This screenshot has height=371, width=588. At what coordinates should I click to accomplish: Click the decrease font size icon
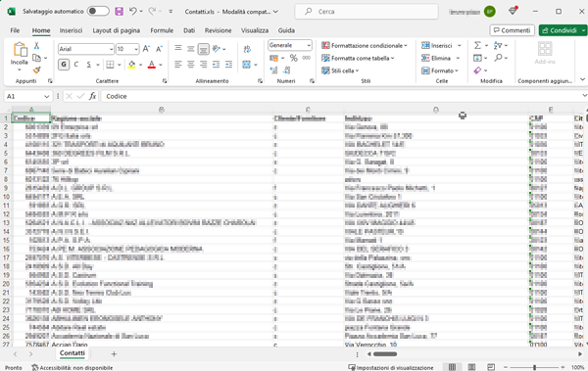click(x=159, y=49)
